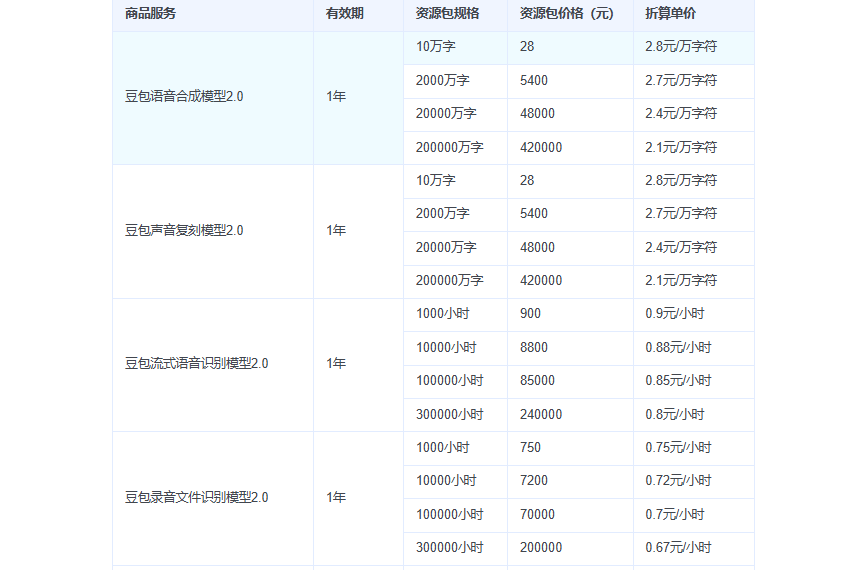859x570 pixels.
Task: Click the 85000 price cell
Action: [x=570, y=381]
